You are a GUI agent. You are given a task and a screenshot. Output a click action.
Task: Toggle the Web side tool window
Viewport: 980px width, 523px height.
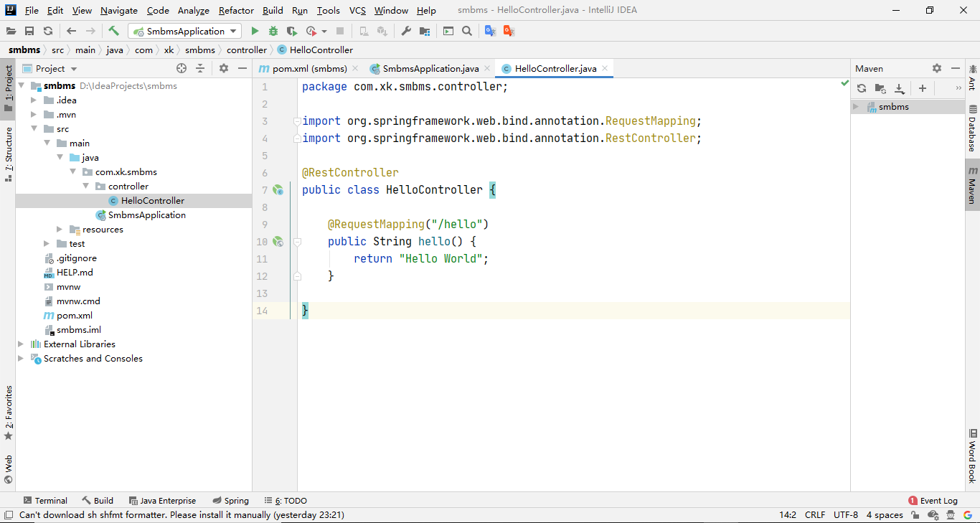click(x=8, y=469)
